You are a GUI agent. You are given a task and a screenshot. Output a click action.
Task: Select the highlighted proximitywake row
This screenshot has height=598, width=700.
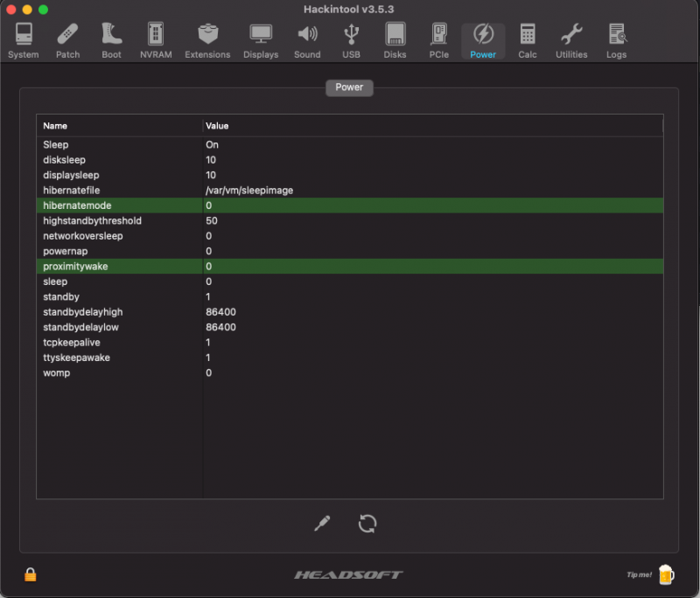click(349, 267)
